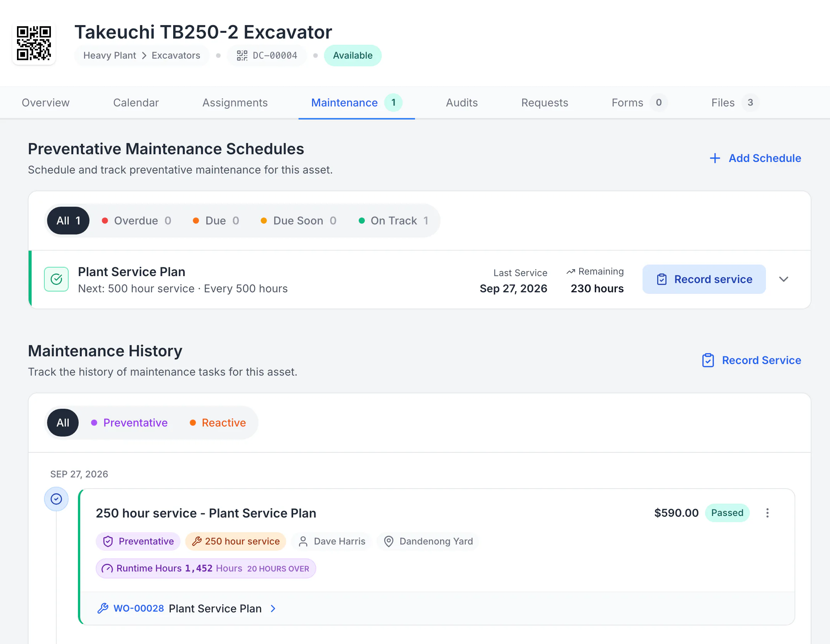
Task: Click the DC-00004 asset code
Action: click(275, 56)
